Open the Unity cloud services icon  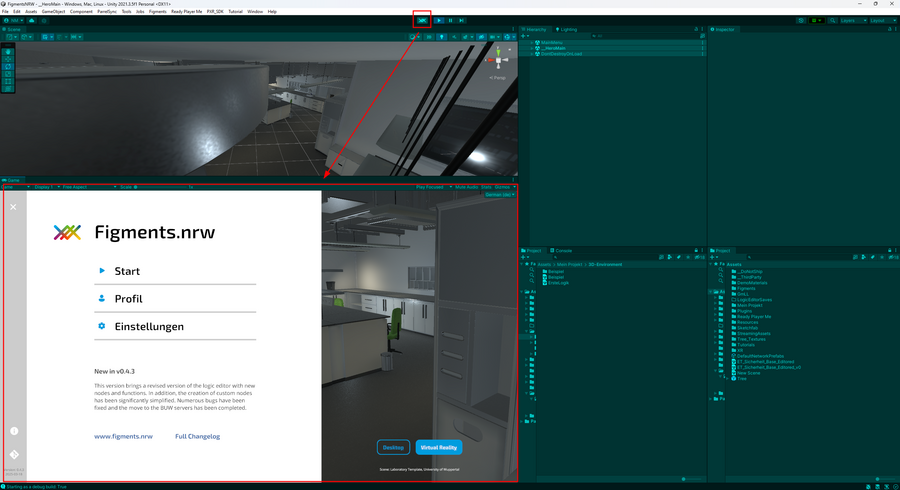tap(32, 21)
